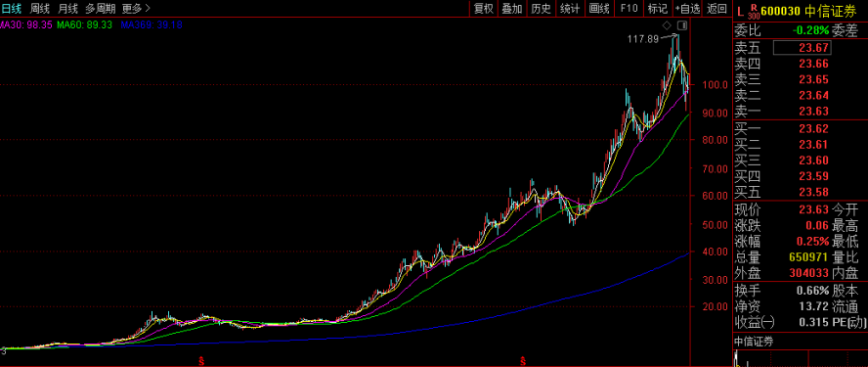Screen dimensions: 868x367
Task: Click the L marker beside stock code
Action: [x=738, y=10]
